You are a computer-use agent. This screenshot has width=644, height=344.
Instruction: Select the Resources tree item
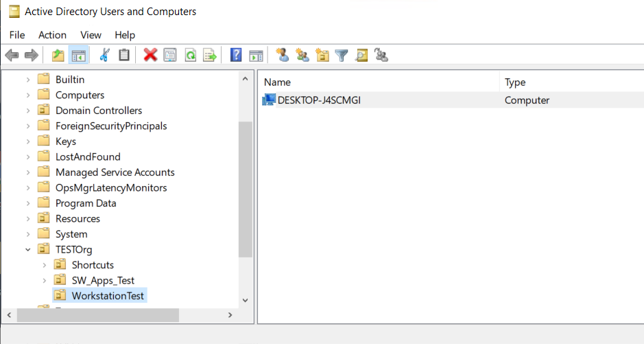(77, 218)
